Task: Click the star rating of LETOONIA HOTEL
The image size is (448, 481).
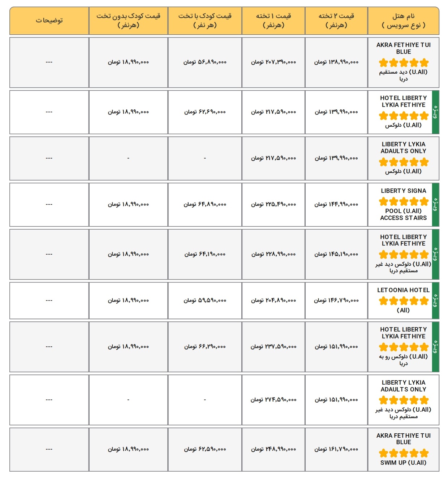Action: (404, 301)
